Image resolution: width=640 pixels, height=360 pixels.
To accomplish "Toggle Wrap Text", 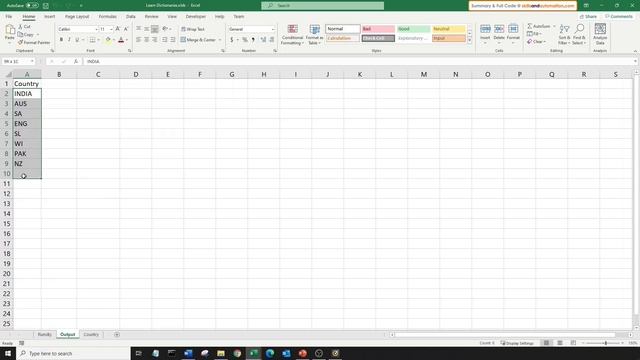I will (x=193, y=29).
